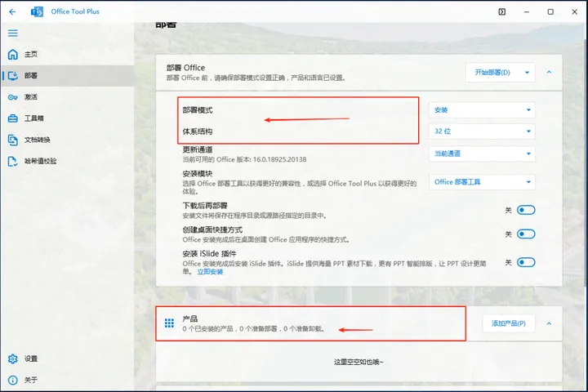Viewport: 588px width, 392px height.
Task: Click the 文档转换 document convert icon
Action: click(13, 140)
